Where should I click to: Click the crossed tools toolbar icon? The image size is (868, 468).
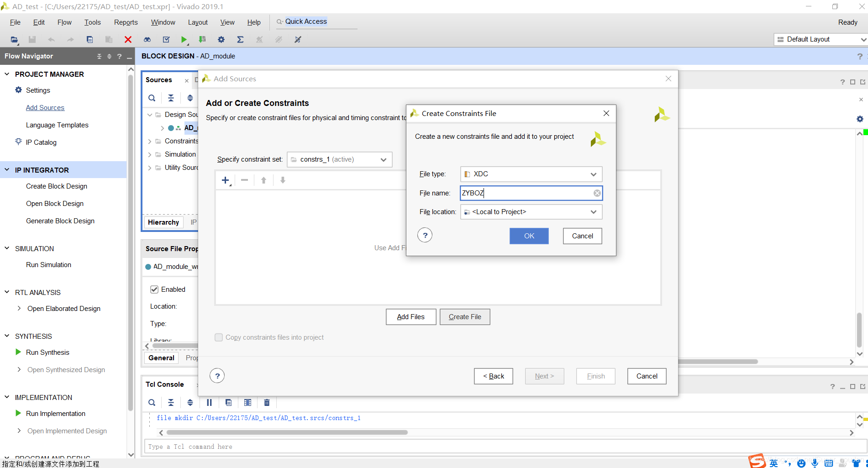coord(298,40)
